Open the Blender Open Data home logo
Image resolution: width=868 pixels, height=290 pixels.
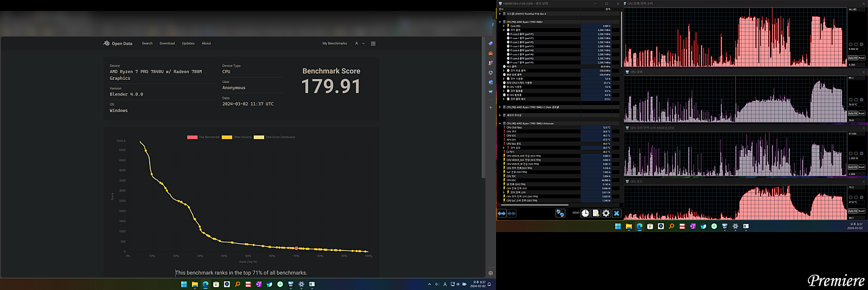tap(118, 43)
